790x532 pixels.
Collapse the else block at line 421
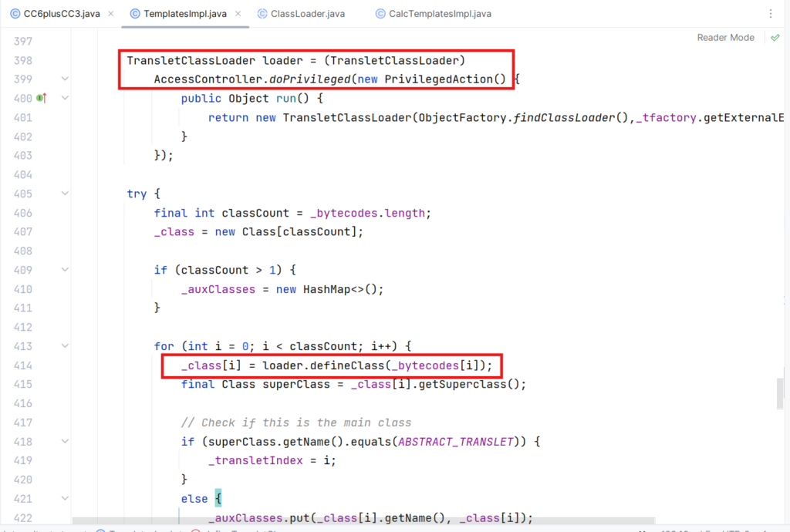[65, 498]
